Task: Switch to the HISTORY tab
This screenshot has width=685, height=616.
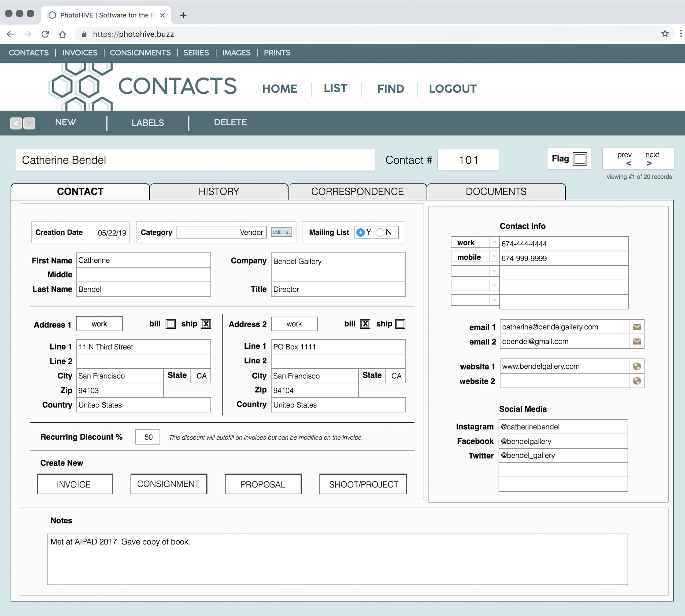Action: pyautogui.click(x=219, y=192)
